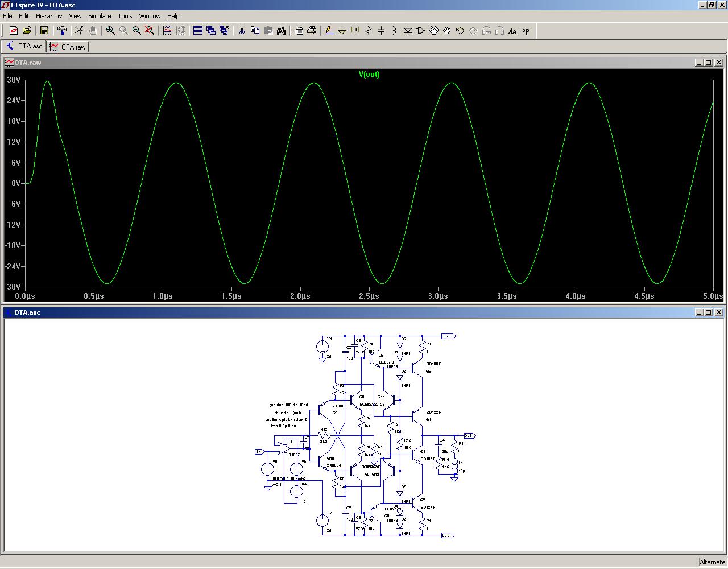Select the Inductor component tool
This screenshot has width=728, height=569.
click(x=395, y=31)
